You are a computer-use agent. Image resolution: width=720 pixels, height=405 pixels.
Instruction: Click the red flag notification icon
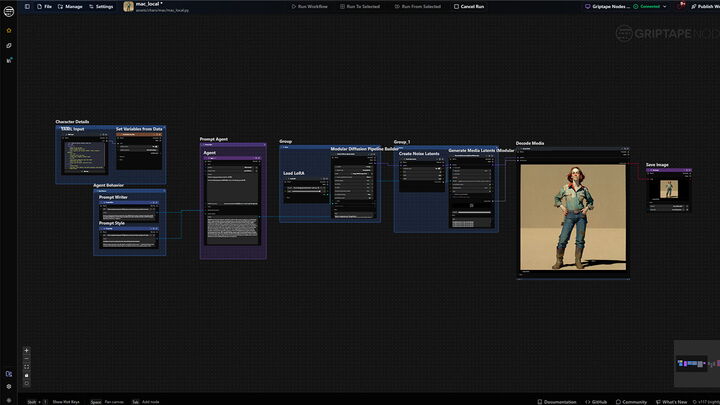[682, 6]
